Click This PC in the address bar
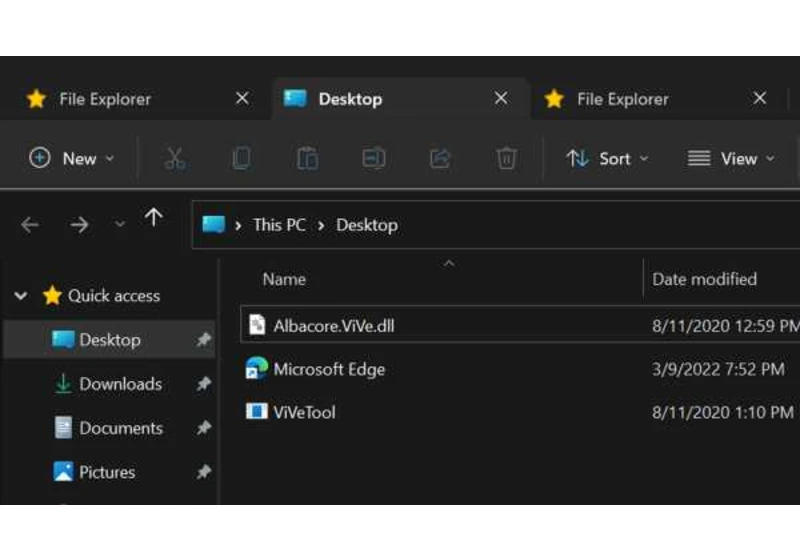The image size is (800, 560). point(279,224)
